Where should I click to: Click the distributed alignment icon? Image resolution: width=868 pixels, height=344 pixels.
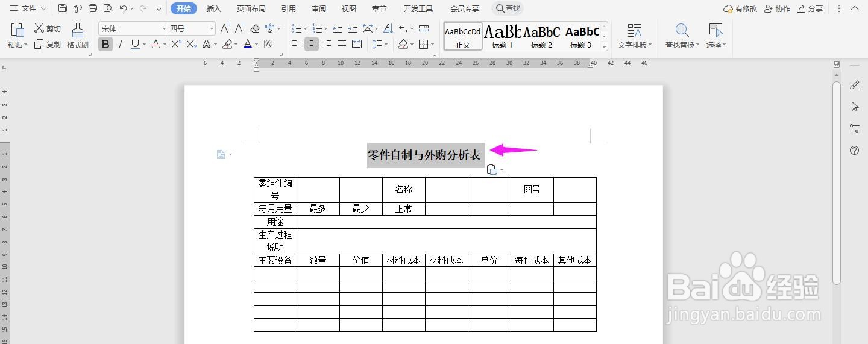point(357,44)
